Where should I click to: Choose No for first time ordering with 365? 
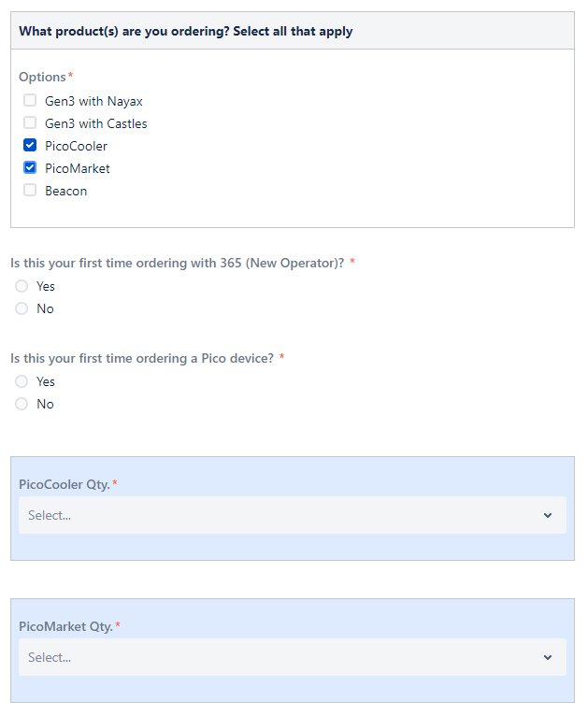click(x=22, y=308)
